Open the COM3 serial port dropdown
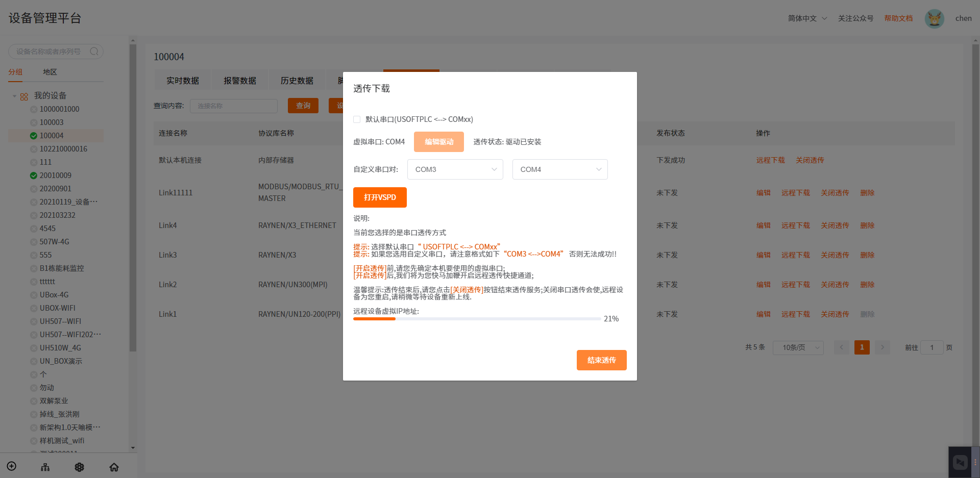The width and height of the screenshot is (980, 478). pyautogui.click(x=455, y=169)
